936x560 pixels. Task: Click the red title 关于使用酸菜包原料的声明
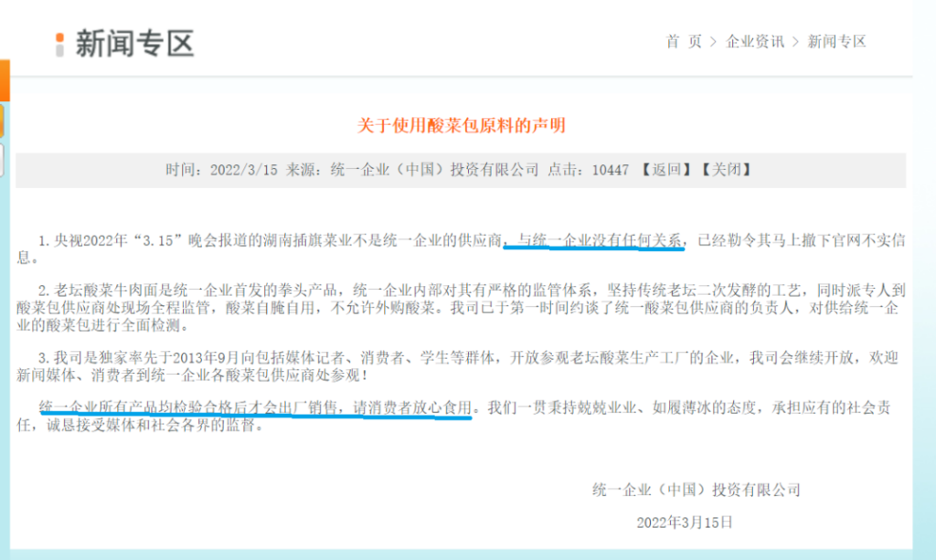coord(461,126)
